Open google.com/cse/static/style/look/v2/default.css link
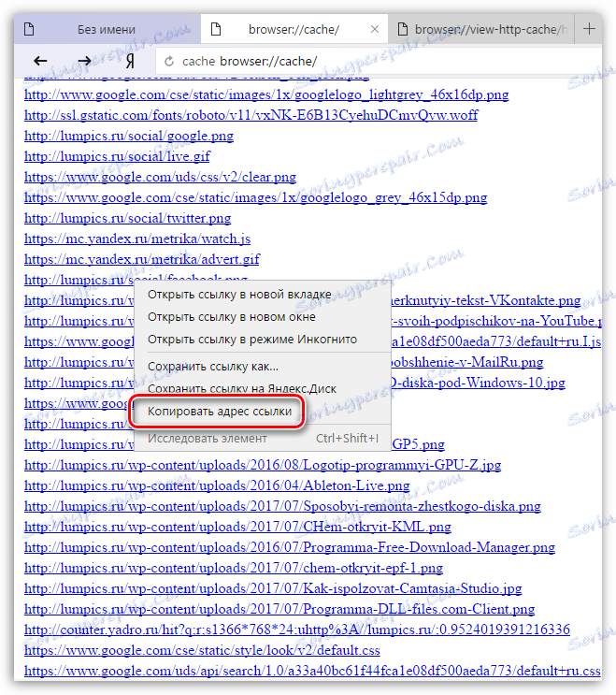Screen dimensions: 616x695 click(x=202, y=651)
